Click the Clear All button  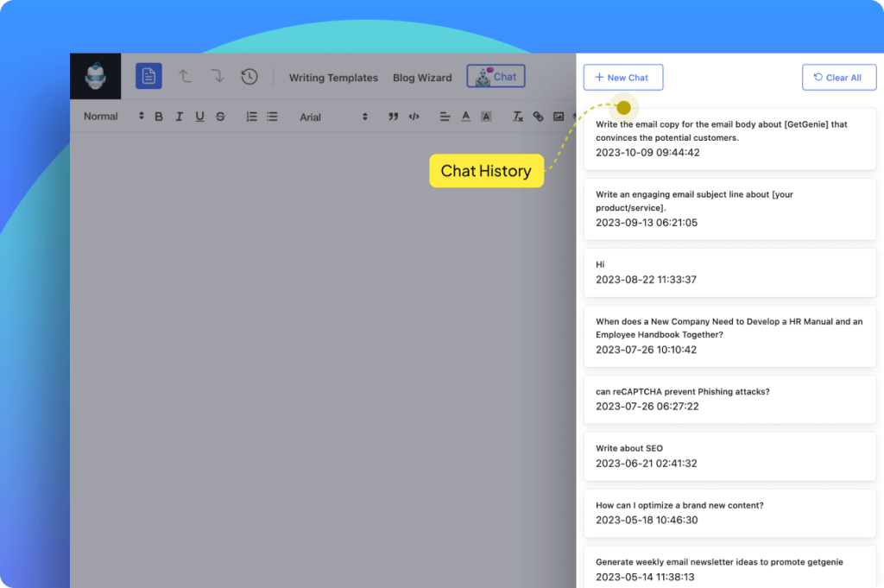click(839, 77)
